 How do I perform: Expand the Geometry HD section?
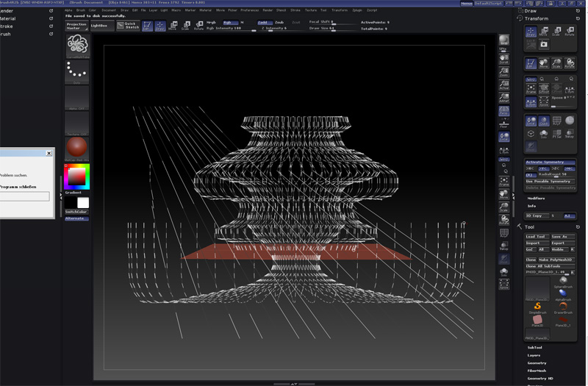540,379
